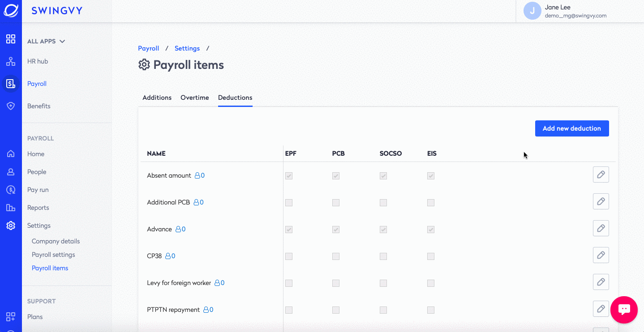
Task: Click the NAME column header
Action: [156, 153]
